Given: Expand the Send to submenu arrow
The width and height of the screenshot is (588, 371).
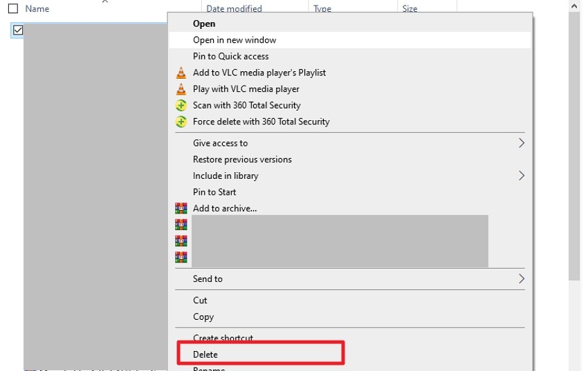Looking at the screenshot, I should (521, 279).
